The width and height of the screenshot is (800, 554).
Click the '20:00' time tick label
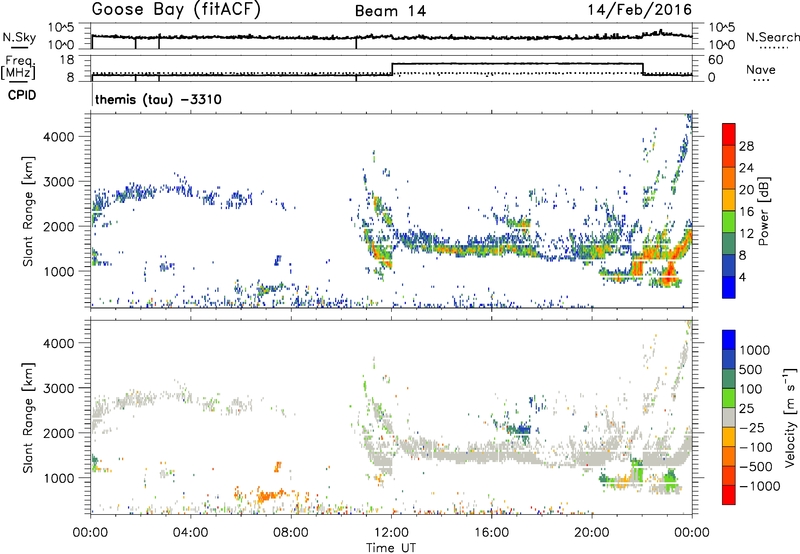591,533
